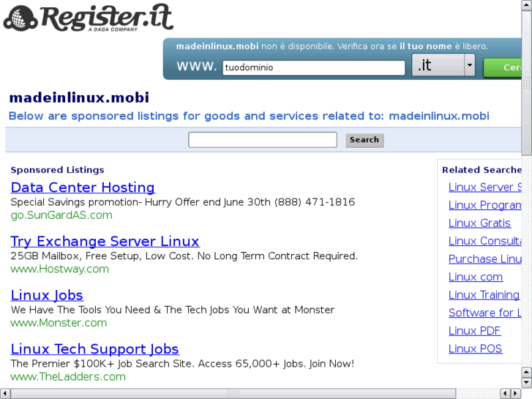Screen dimensions: 532x399
Task: Open Software for L related search
Action: click(485, 313)
